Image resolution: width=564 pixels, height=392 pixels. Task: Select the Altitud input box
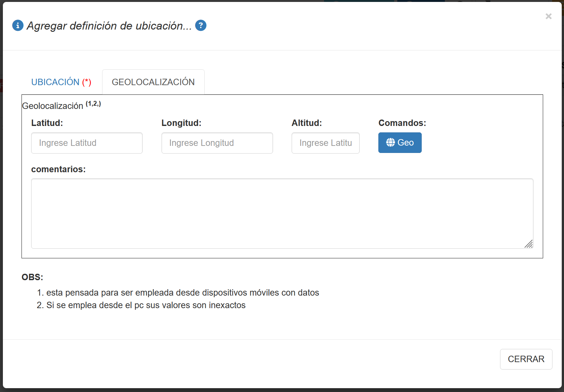325,143
